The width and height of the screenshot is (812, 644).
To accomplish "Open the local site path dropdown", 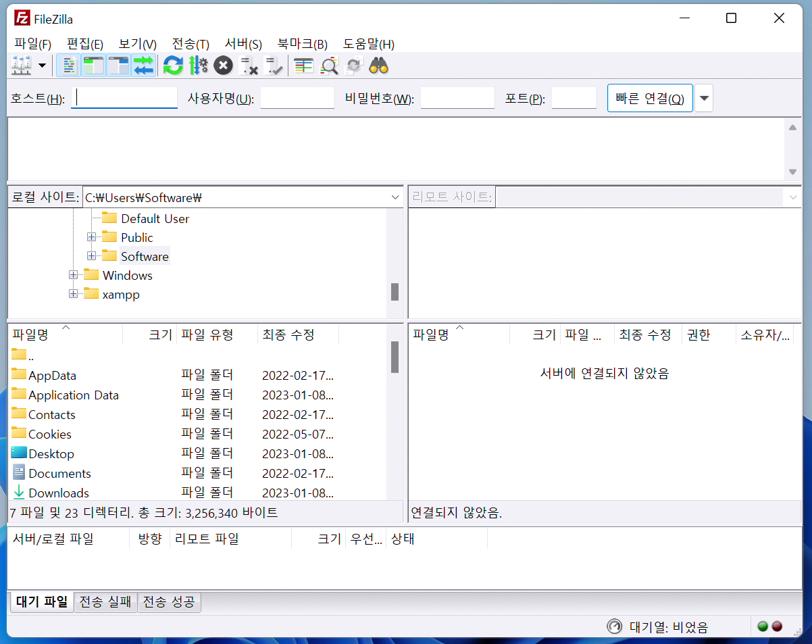I will (x=395, y=197).
